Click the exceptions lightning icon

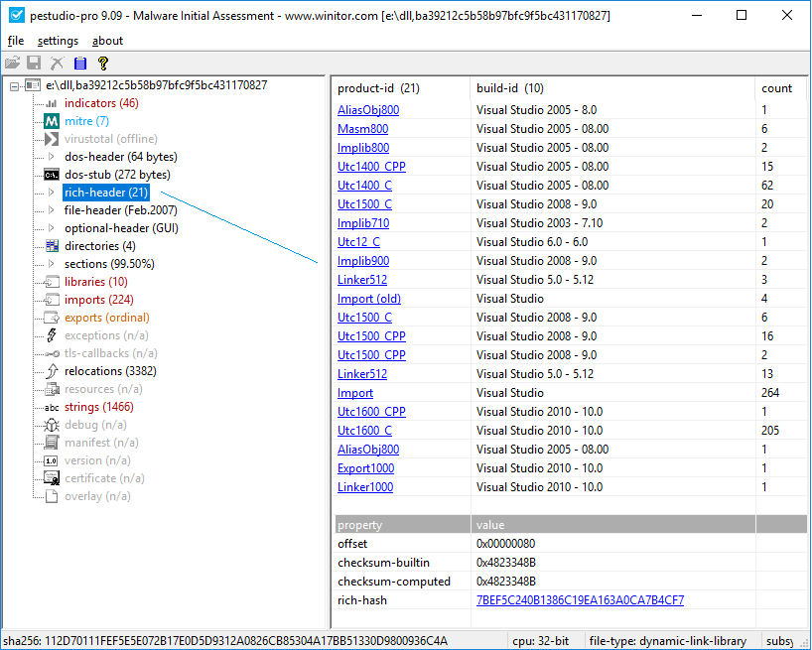pos(52,335)
